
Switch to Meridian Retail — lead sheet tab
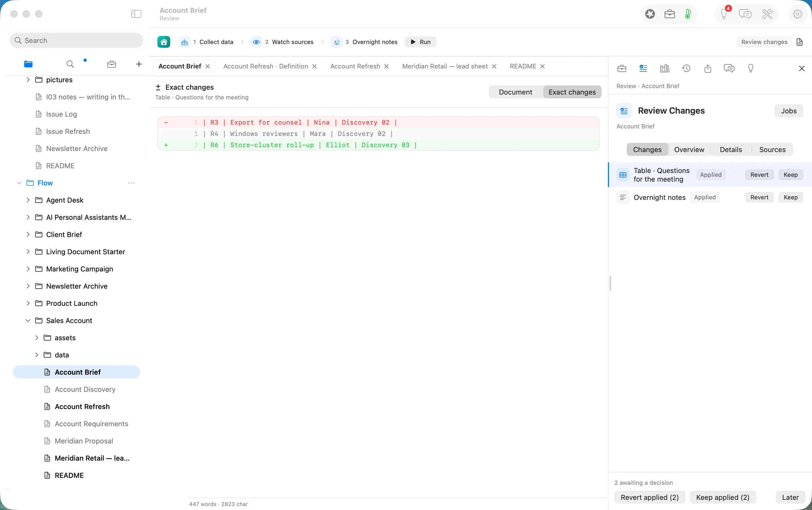point(445,66)
